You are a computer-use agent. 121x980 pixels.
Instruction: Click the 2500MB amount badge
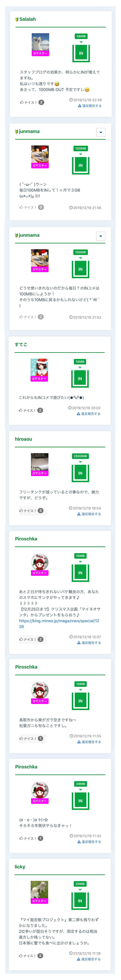80,456
